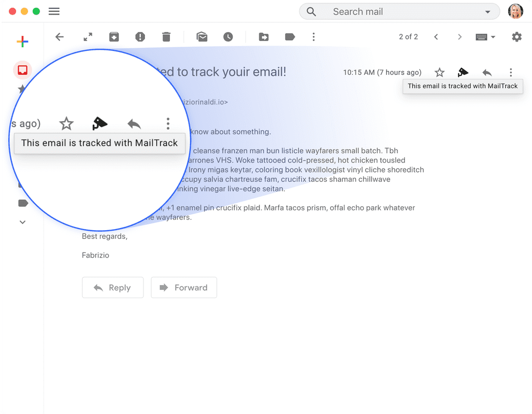Go back to the message list

coord(59,37)
